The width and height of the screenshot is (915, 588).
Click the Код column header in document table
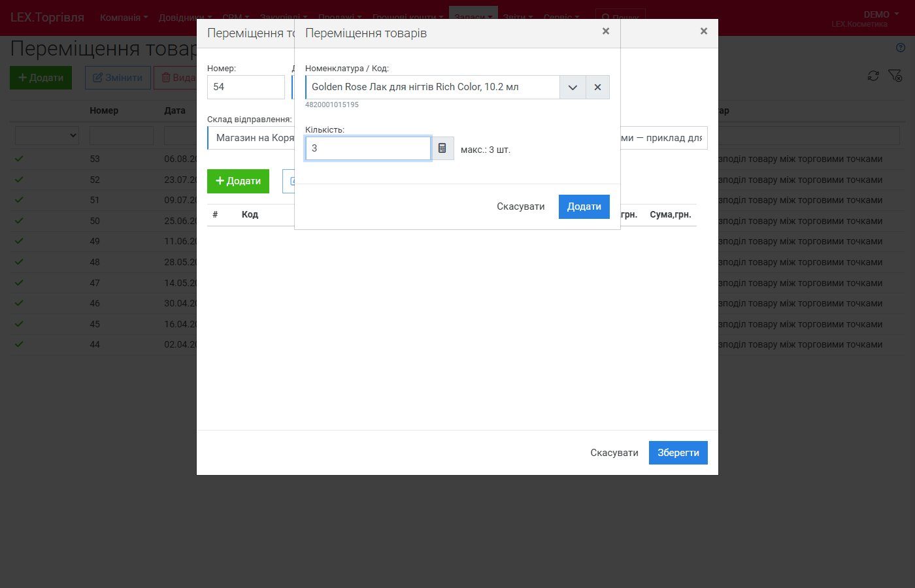[250, 214]
